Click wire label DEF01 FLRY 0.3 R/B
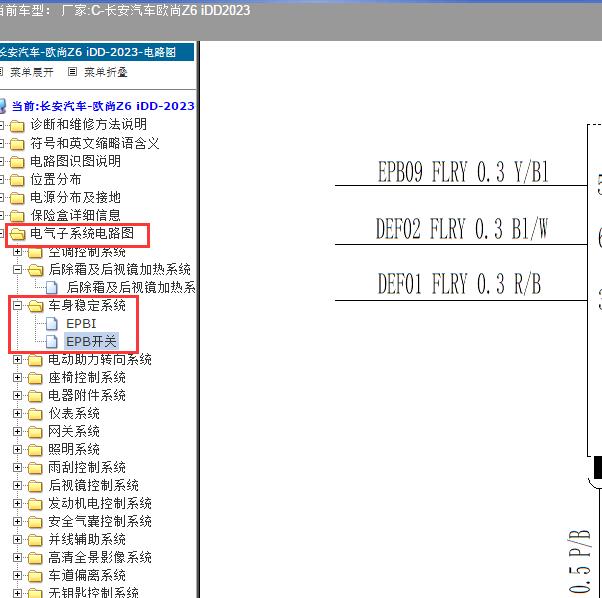The width and height of the screenshot is (602, 598). [459, 284]
